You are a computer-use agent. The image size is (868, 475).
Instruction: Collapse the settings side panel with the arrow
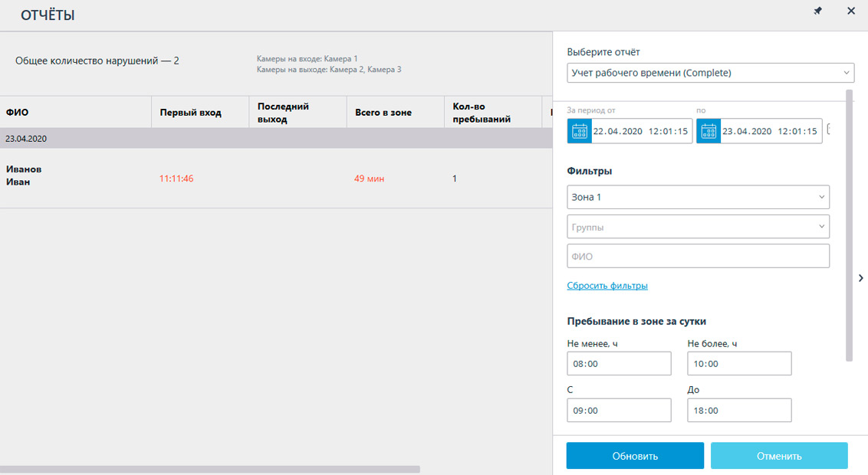tap(860, 278)
